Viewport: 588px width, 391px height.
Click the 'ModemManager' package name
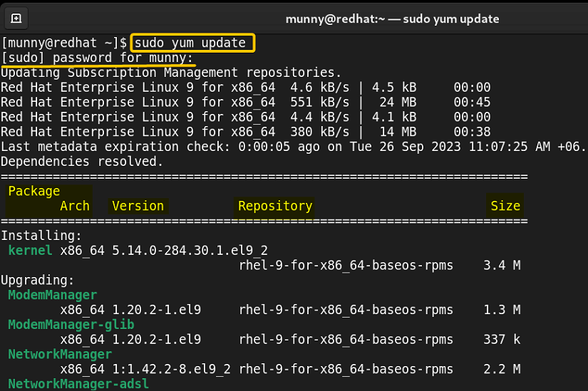[x=53, y=295]
